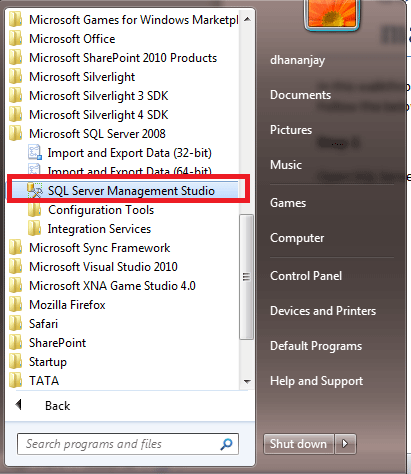Open Games from the Start menu

[288, 203]
